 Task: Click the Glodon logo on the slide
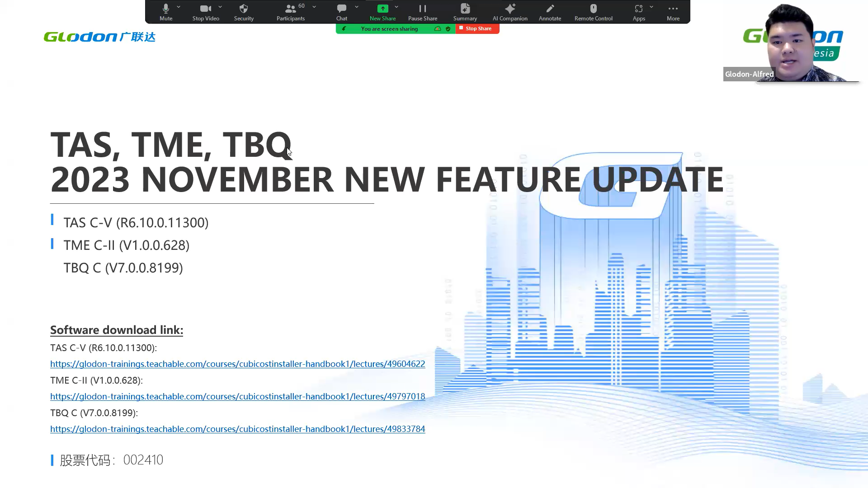pyautogui.click(x=99, y=37)
